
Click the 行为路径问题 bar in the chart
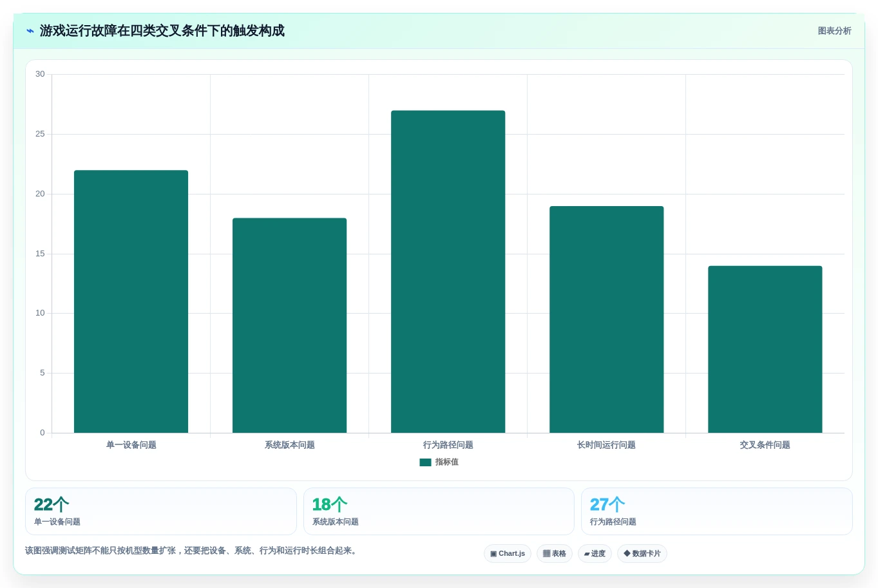448,272
